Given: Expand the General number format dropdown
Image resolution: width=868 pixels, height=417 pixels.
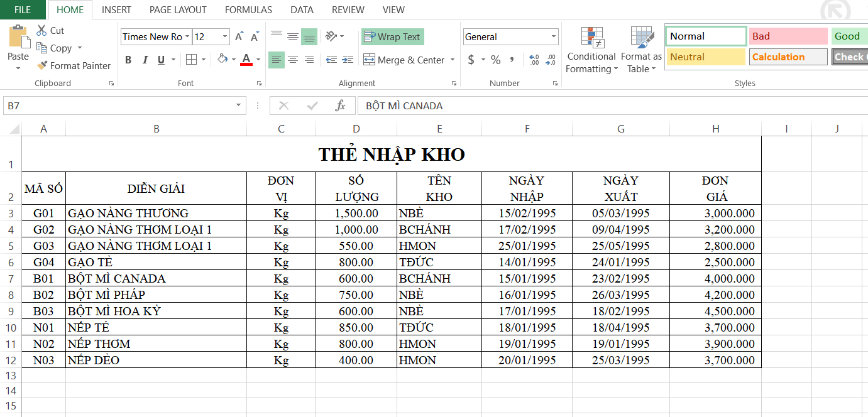Looking at the screenshot, I should coord(553,37).
